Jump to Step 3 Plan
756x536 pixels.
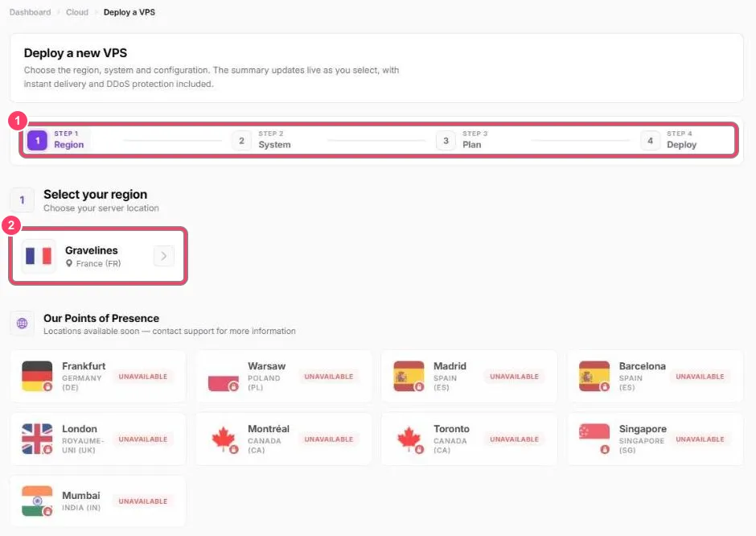click(462, 140)
